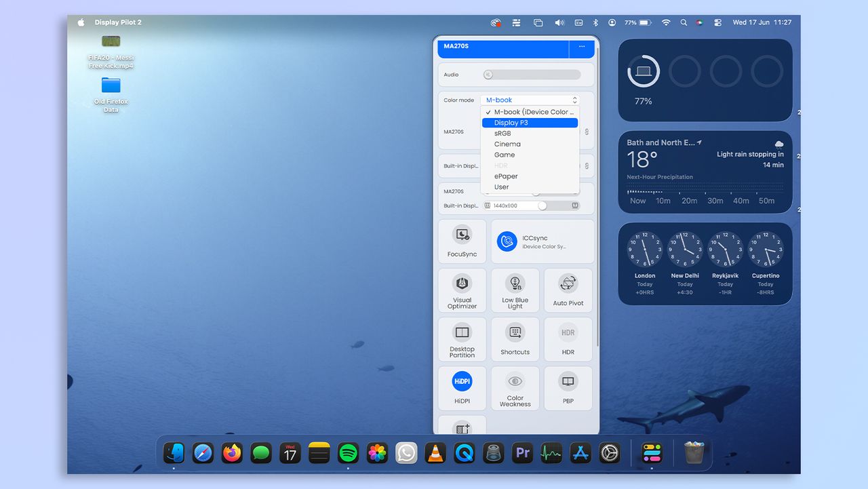Click the MA270S link chain icon

coord(587,132)
